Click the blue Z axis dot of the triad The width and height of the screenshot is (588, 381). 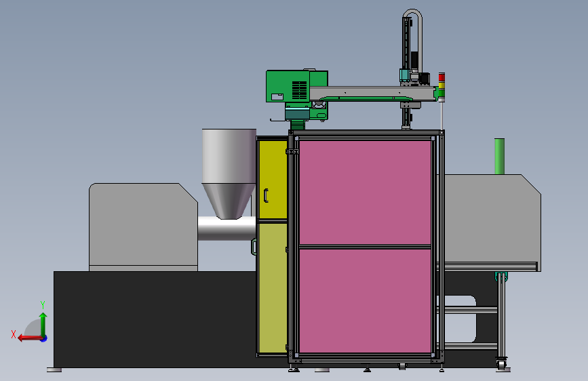(44, 338)
